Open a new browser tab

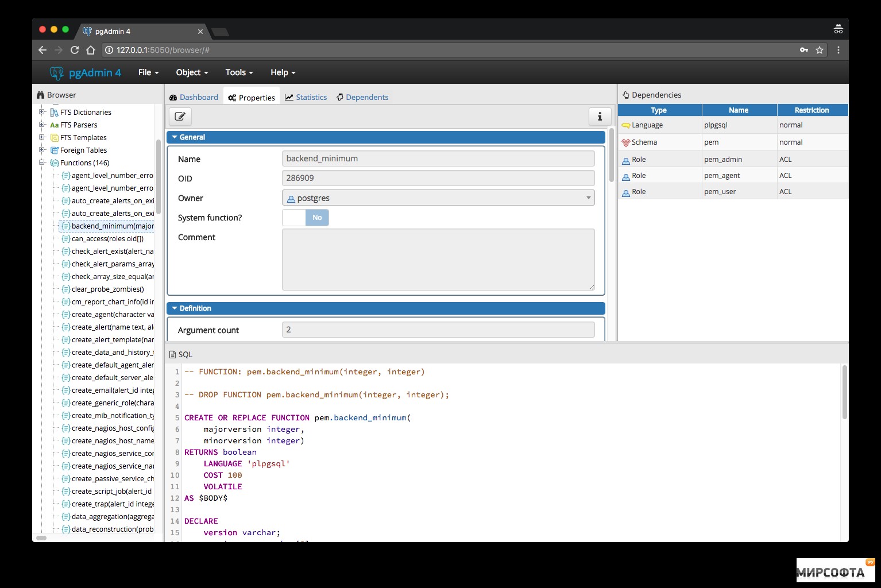[x=220, y=32]
